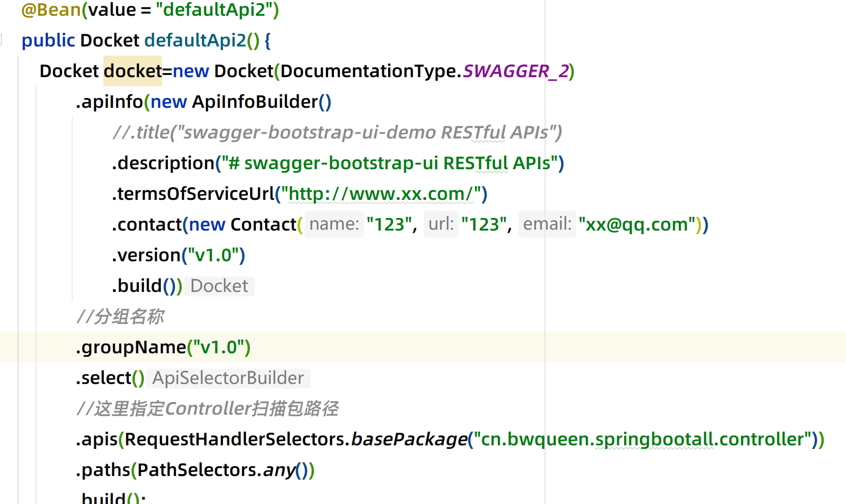Click the email: parameter inlay hint
This screenshot has height=504, width=846.
pyautogui.click(x=547, y=224)
